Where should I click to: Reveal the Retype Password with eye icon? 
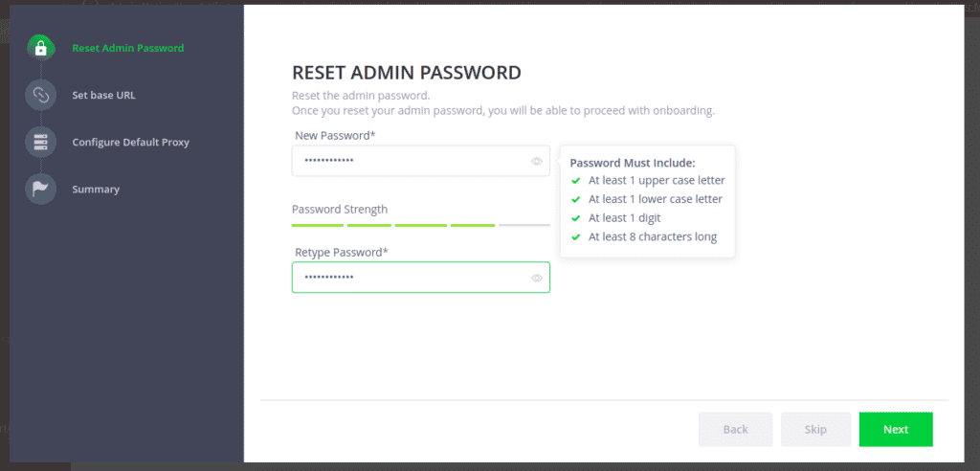pos(537,278)
